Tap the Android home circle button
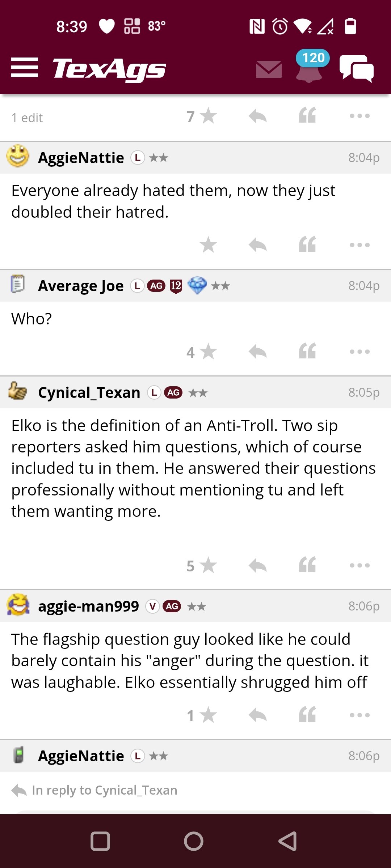The height and width of the screenshot is (868, 391). point(194,841)
